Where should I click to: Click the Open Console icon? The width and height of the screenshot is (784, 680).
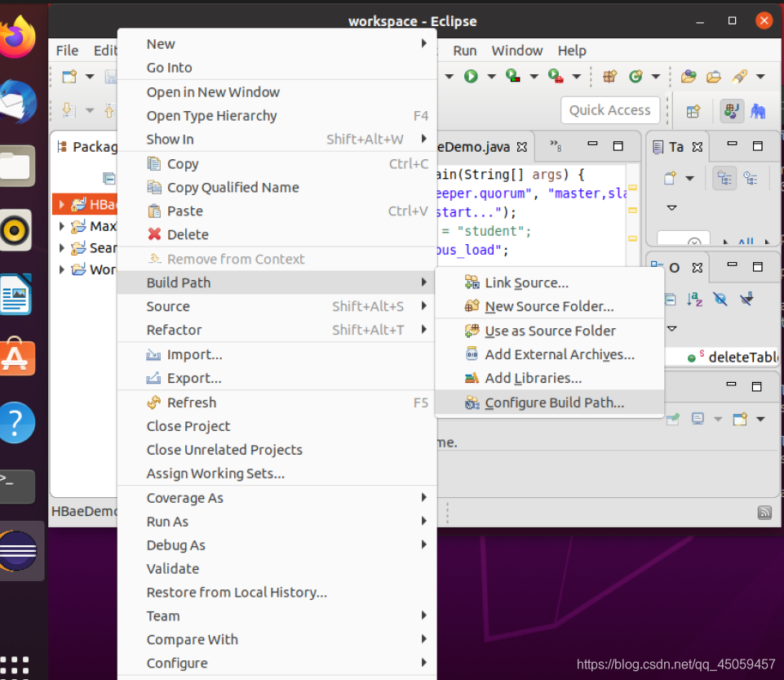pyautogui.click(x=739, y=418)
